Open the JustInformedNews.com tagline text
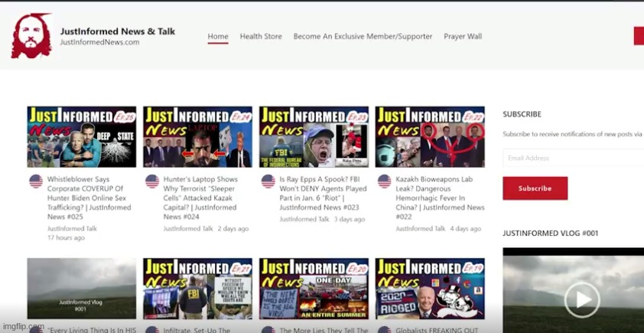 tap(99, 42)
